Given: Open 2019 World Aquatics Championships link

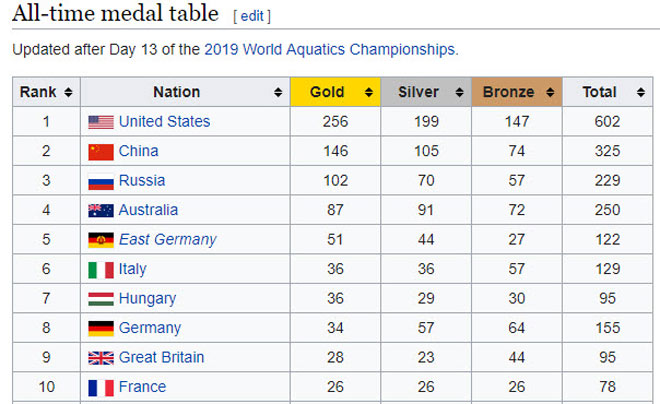Looking at the screenshot, I should [x=330, y=48].
